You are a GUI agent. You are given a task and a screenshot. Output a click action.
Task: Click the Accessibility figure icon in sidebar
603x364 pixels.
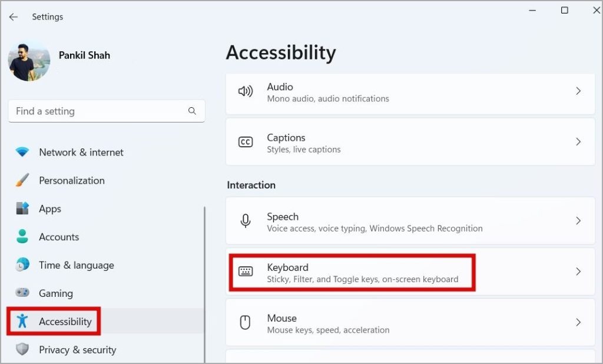[x=22, y=321]
